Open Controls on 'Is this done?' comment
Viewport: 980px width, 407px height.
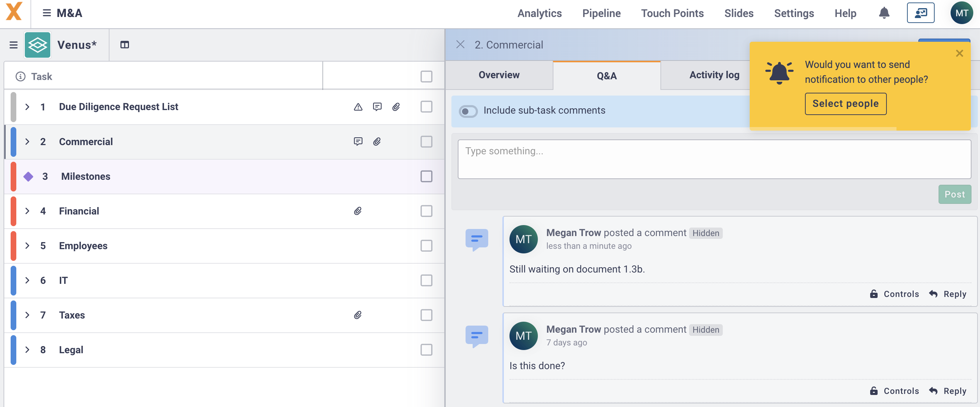894,391
